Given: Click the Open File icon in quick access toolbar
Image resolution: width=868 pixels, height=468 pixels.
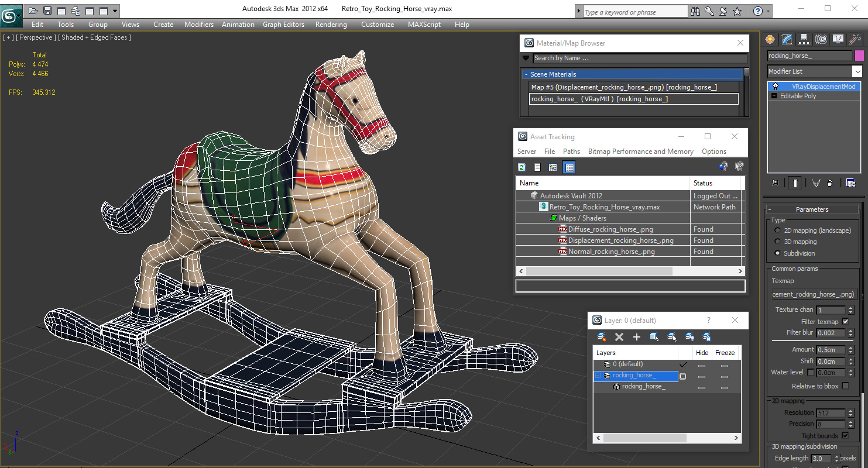Looking at the screenshot, I should pyautogui.click(x=33, y=11).
